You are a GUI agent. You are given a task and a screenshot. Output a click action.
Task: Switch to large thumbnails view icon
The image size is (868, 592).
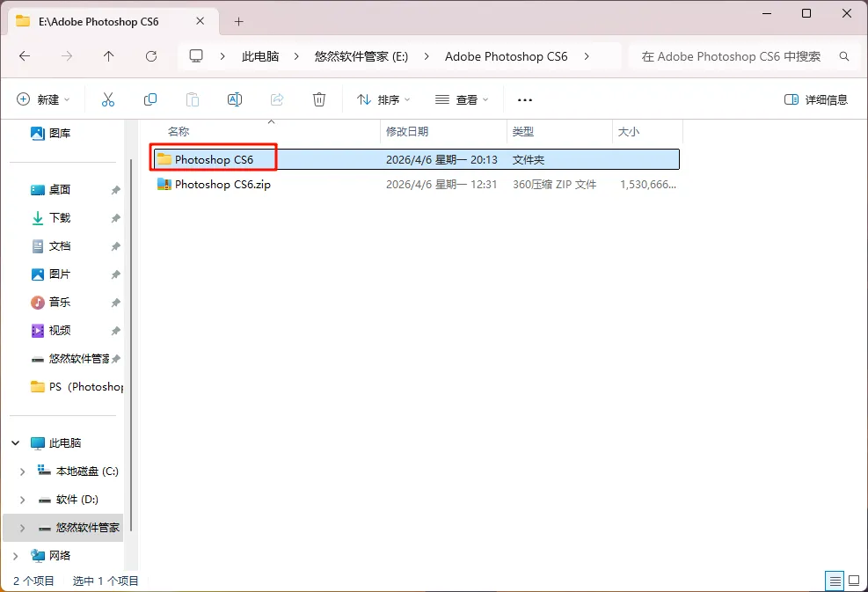coord(854,581)
